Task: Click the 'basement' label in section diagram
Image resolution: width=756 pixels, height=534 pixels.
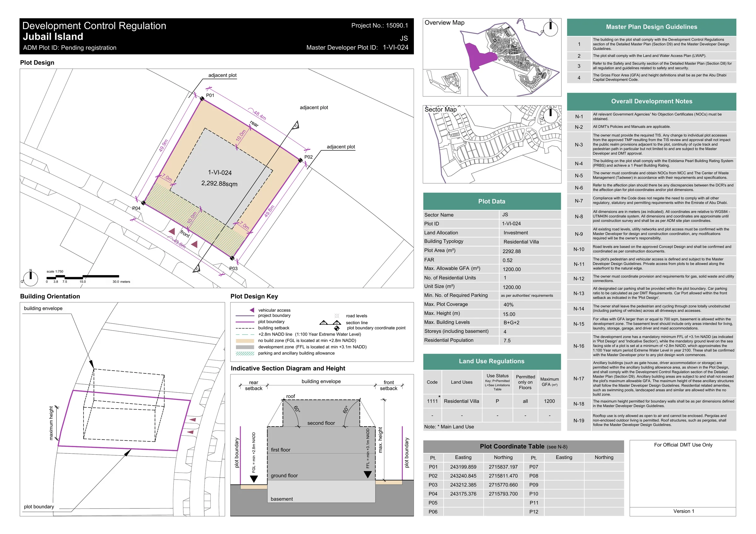Action: [282, 499]
